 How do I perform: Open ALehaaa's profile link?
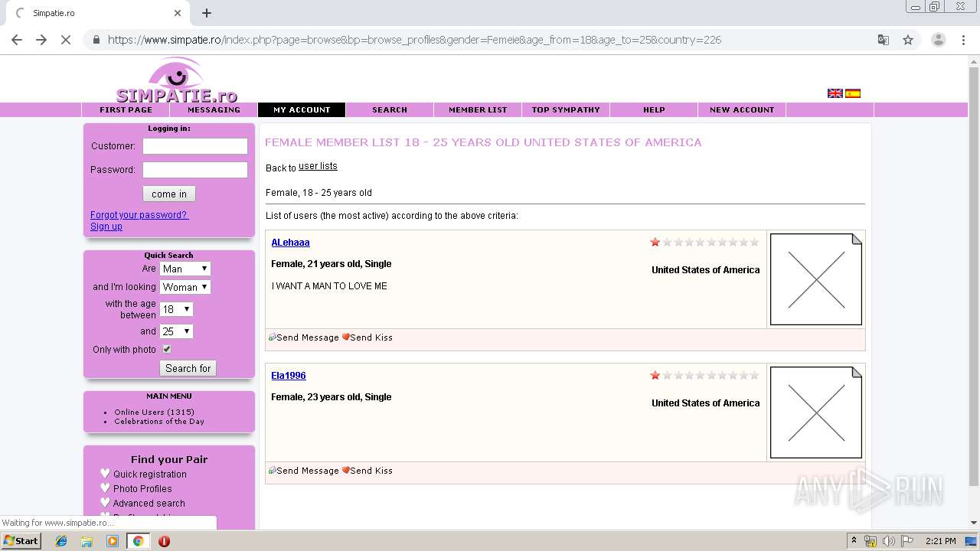coord(290,243)
